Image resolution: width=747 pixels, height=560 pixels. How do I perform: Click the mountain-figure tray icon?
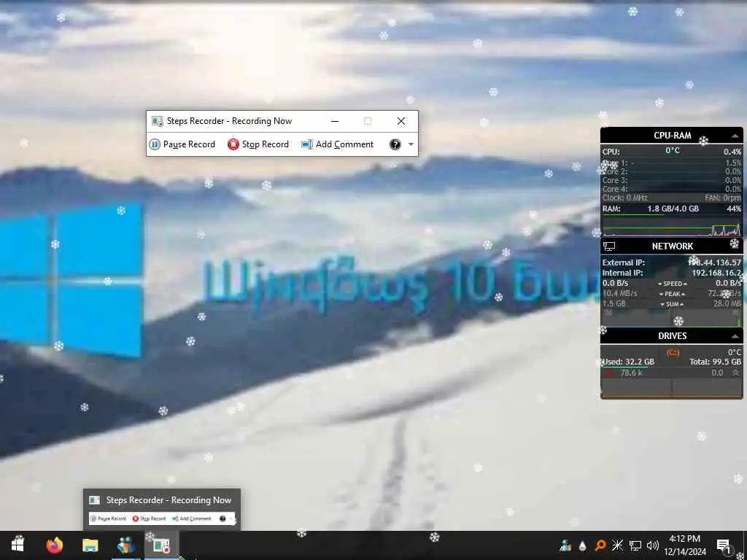[565, 545]
